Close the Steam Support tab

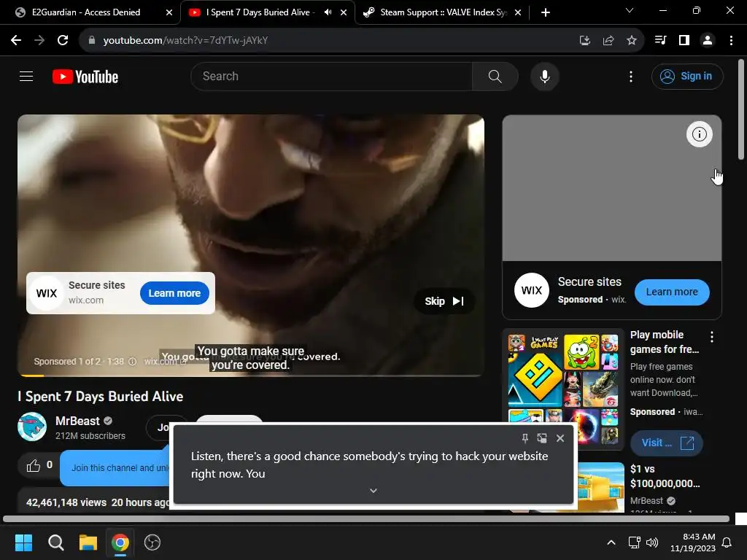[x=518, y=13]
